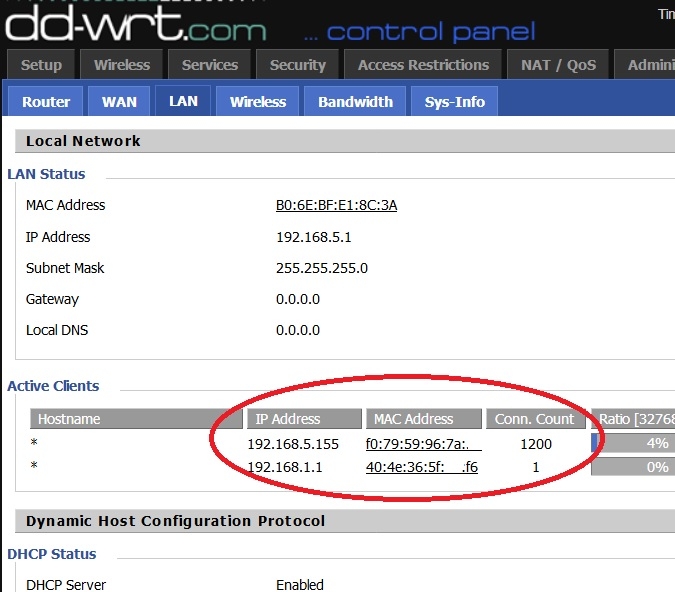
Task: Click LAN IP address value 192.168.5.1
Action: pos(313,237)
